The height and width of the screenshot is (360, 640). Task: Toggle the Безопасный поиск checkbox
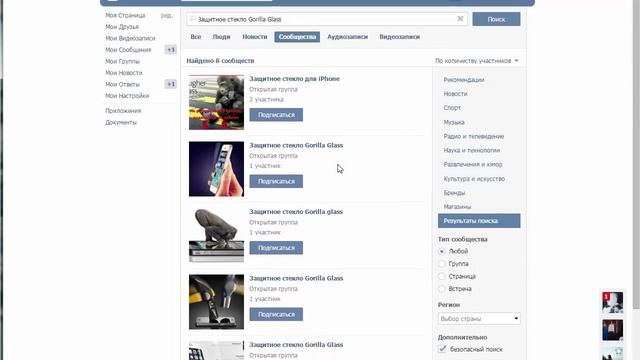pyautogui.click(x=442, y=349)
